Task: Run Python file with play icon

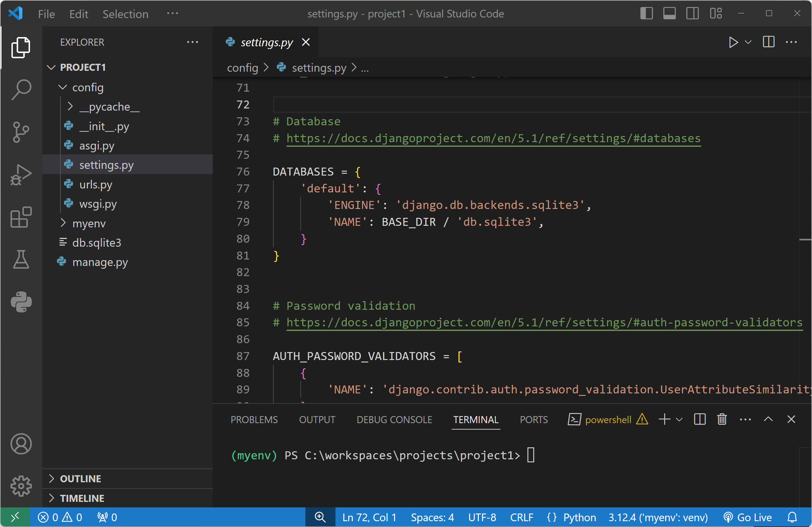Action: pyautogui.click(x=733, y=42)
